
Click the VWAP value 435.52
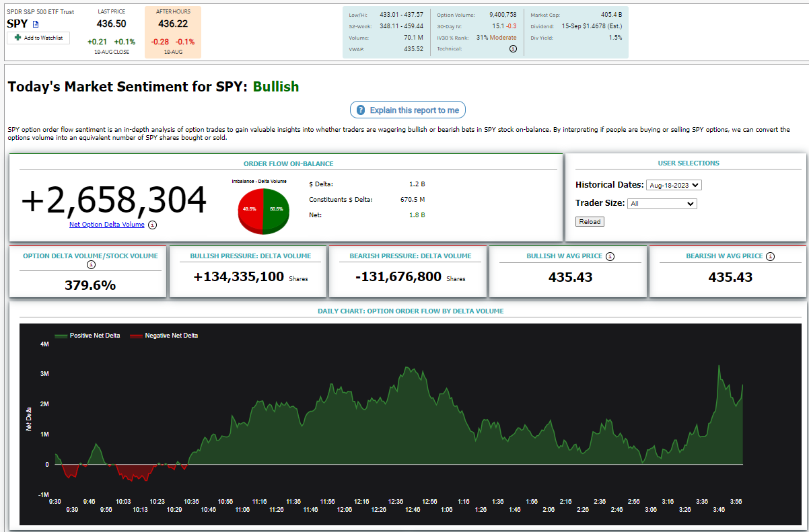[413, 49]
